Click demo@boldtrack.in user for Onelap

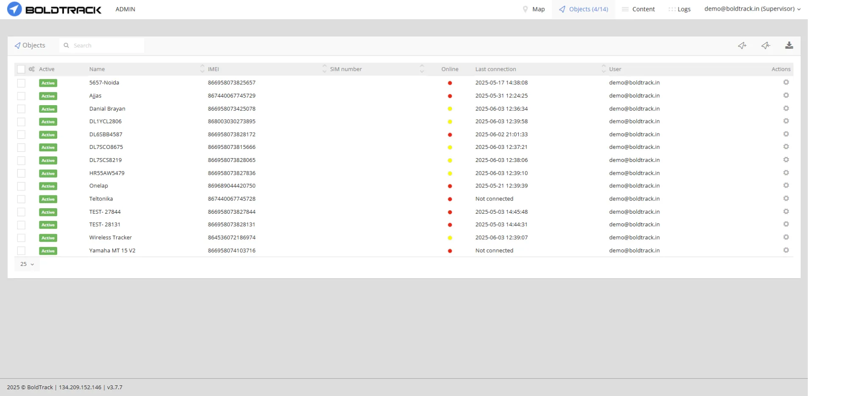click(634, 186)
